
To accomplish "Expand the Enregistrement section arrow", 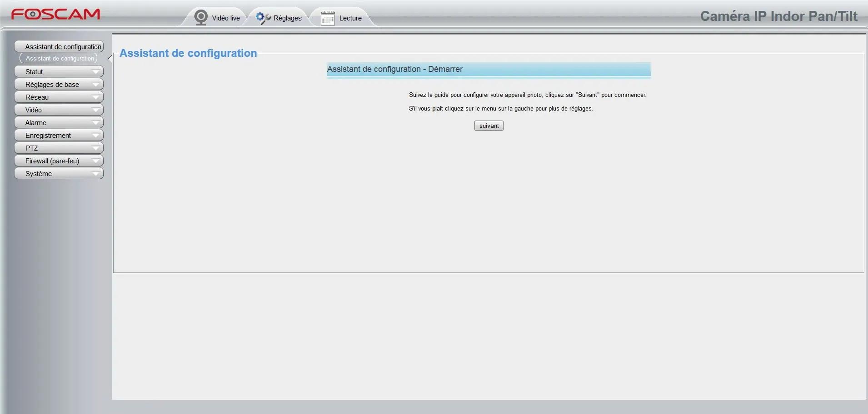I will 95,136.
